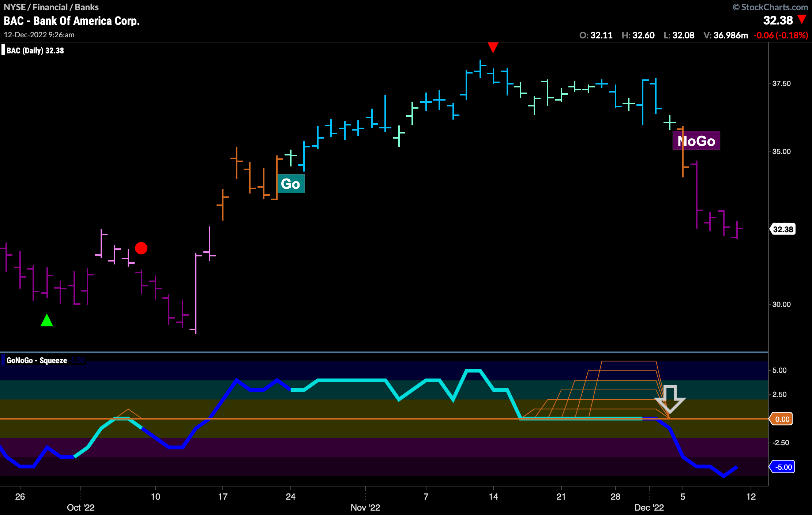The image size is (812, 515).
Task: Click the 12 date axis label
Action: tap(751, 496)
